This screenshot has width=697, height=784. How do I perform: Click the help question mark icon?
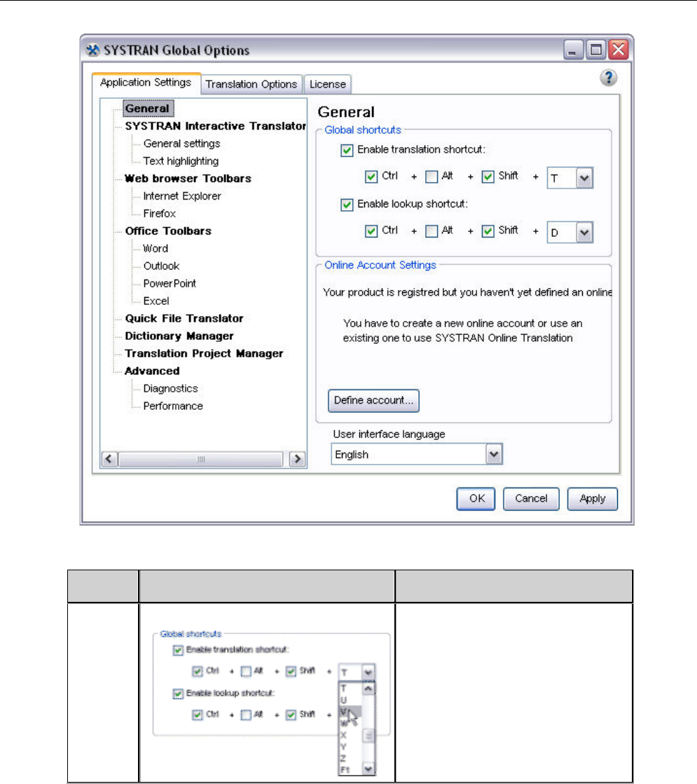609,78
